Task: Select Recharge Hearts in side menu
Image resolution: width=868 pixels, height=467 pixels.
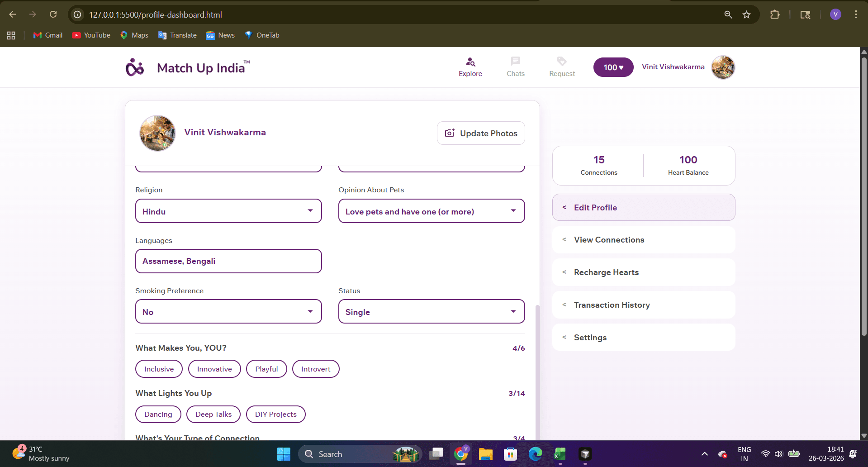Action: click(644, 272)
